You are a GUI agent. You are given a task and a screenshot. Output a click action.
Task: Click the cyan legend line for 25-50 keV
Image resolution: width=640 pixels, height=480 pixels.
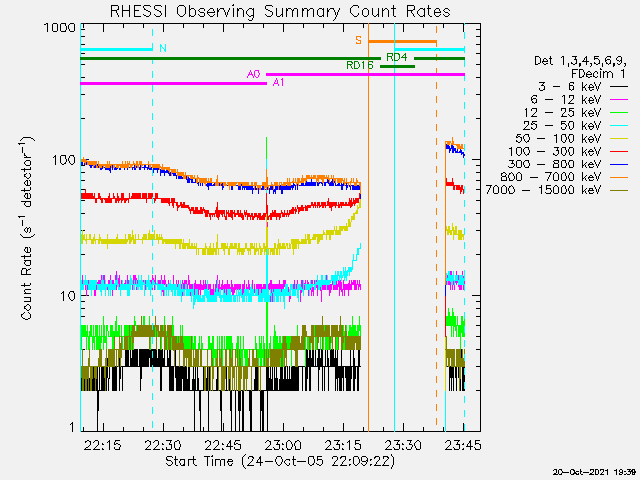pyautogui.click(x=619, y=125)
